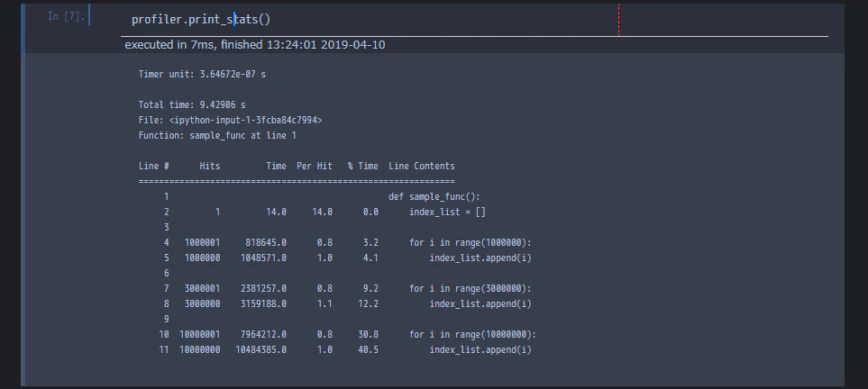Click the time value 1048571.0
The width and height of the screenshot is (868, 389).
point(263,258)
